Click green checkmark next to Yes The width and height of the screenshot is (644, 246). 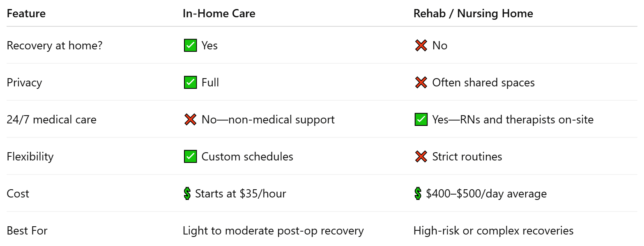coord(190,45)
